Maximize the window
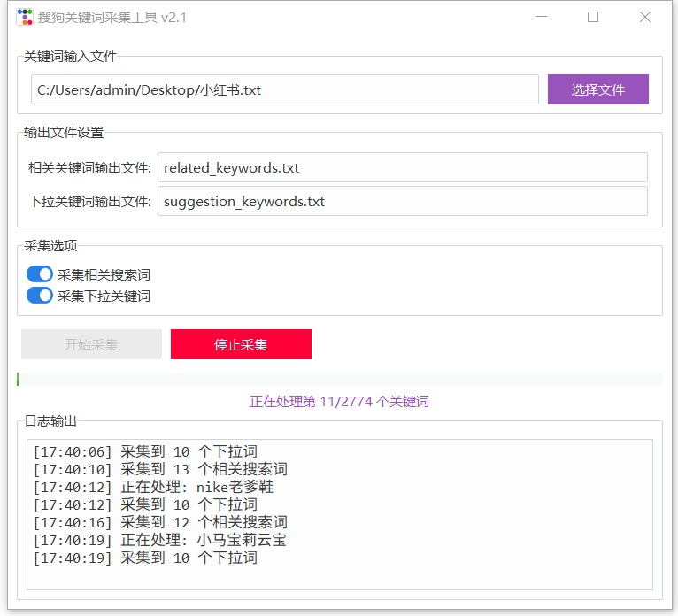Image resolution: width=678 pixels, height=616 pixels. tap(593, 17)
